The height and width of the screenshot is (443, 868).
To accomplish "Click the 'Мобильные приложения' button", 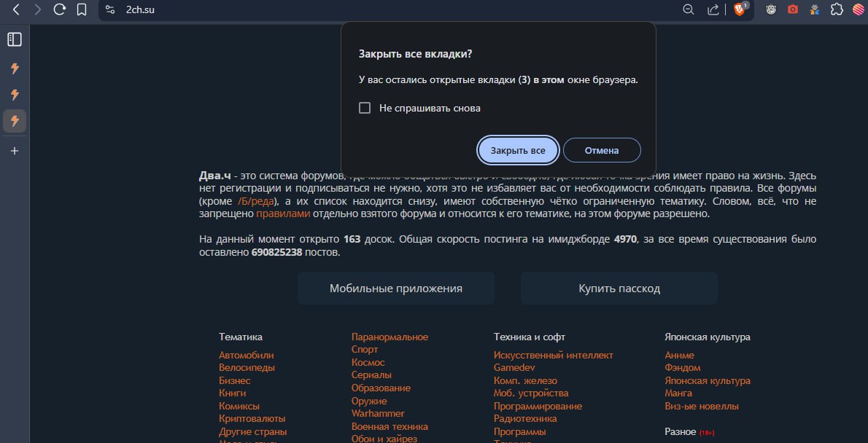I will [396, 288].
